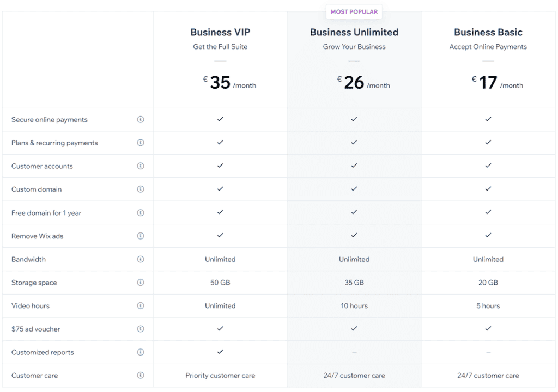The height and width of the screenshot is (392, 558).
Task: Click Priority customer care text
Action: 220,376
